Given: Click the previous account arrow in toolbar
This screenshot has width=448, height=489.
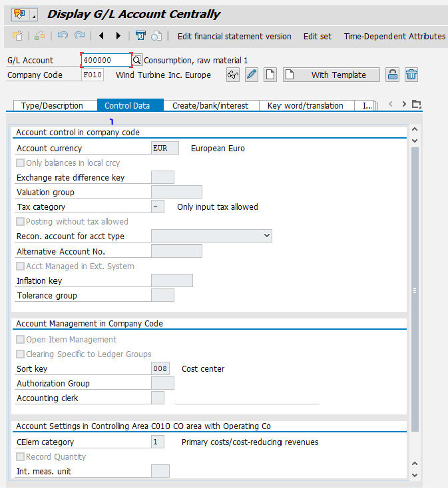Looking at the screenshot, I should pos(101,36).
